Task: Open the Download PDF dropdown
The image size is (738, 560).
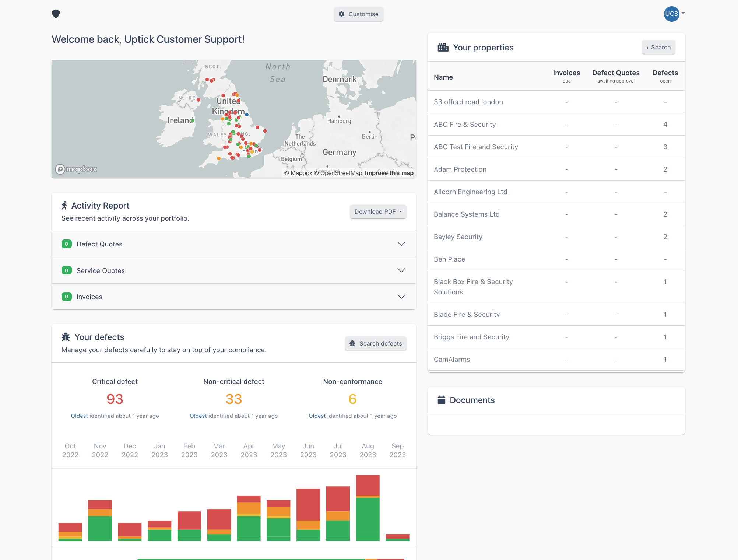Action: (378, 211)
